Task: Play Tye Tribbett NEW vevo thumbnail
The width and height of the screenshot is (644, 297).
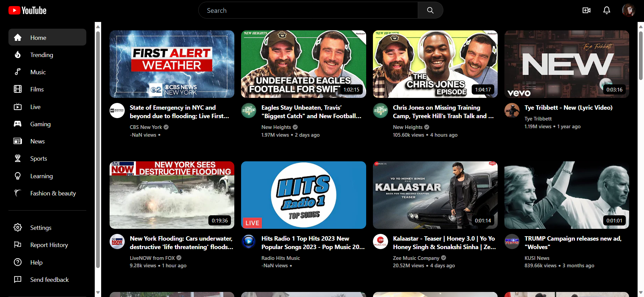Action: (x=566, y=64)
